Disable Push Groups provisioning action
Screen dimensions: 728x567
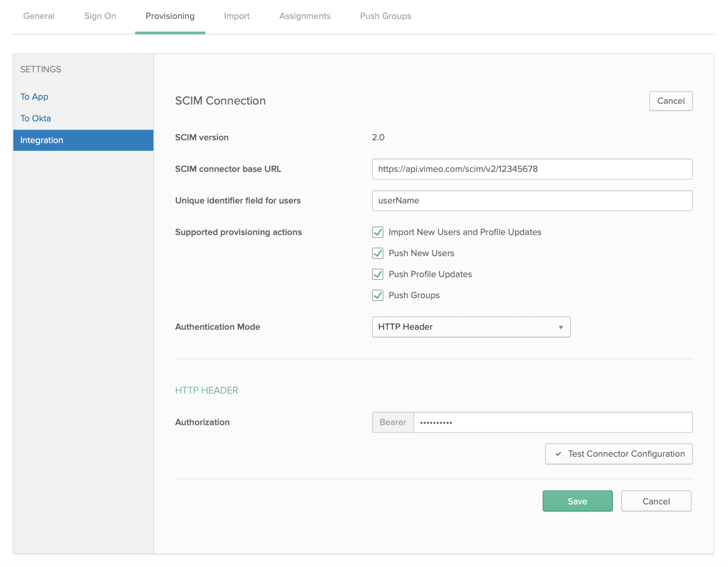click(x=378, y=295)
